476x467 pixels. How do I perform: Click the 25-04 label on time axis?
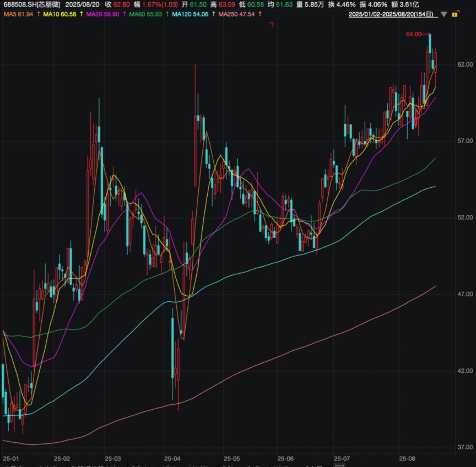click(x=172, y=458)
